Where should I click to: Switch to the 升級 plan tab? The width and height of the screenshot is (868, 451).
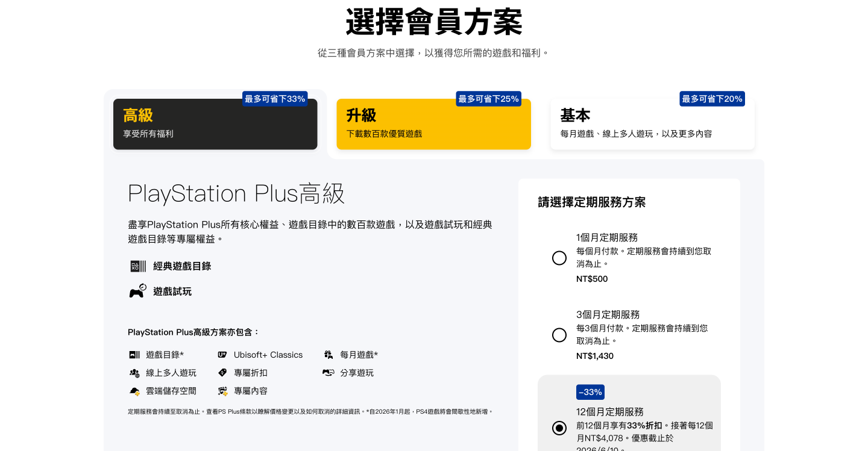pos(433,124)
